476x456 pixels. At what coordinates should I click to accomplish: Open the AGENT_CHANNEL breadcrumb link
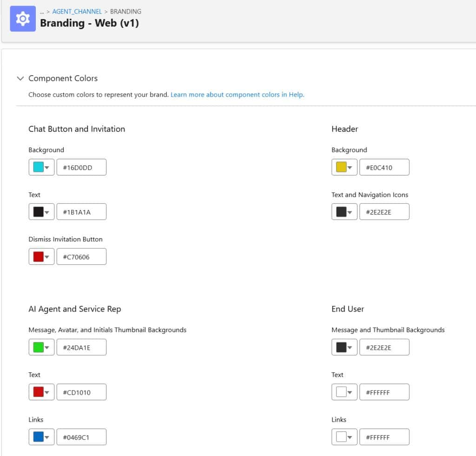pos(77,12)
